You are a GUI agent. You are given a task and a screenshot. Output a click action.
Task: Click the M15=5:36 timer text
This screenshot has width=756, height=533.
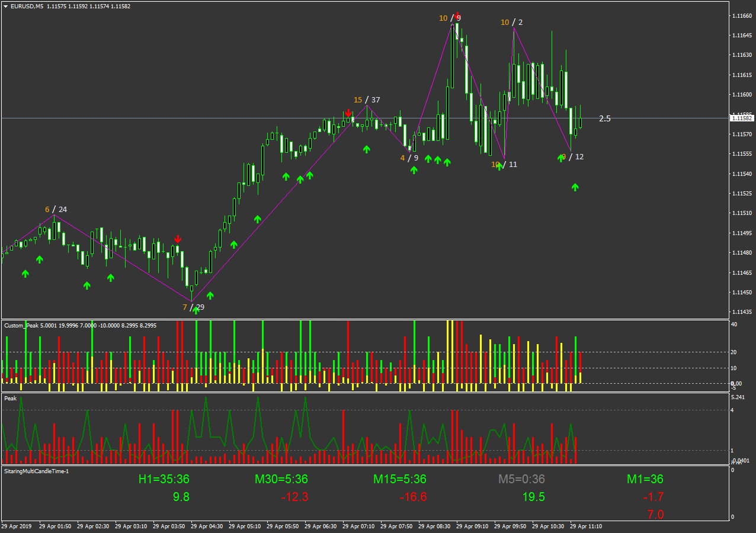tap(400, 479)
